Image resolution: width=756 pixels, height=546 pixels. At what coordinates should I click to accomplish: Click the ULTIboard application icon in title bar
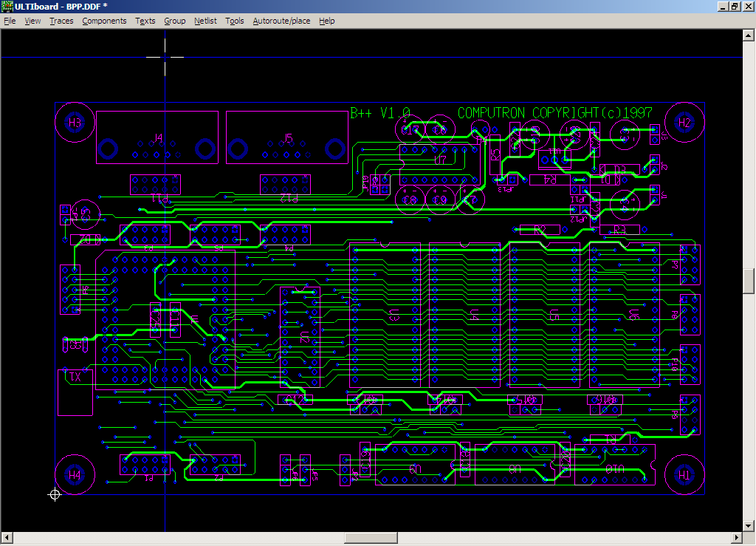click(x=7, y=6)
